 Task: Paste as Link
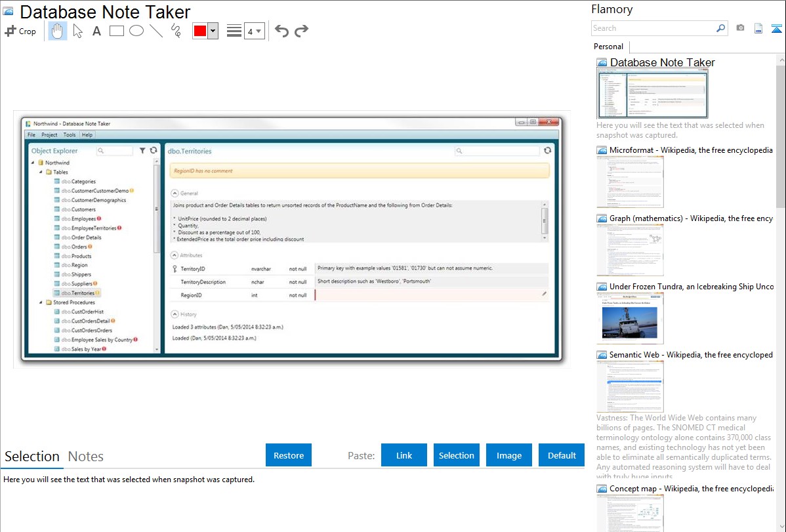tap(404, 455)
